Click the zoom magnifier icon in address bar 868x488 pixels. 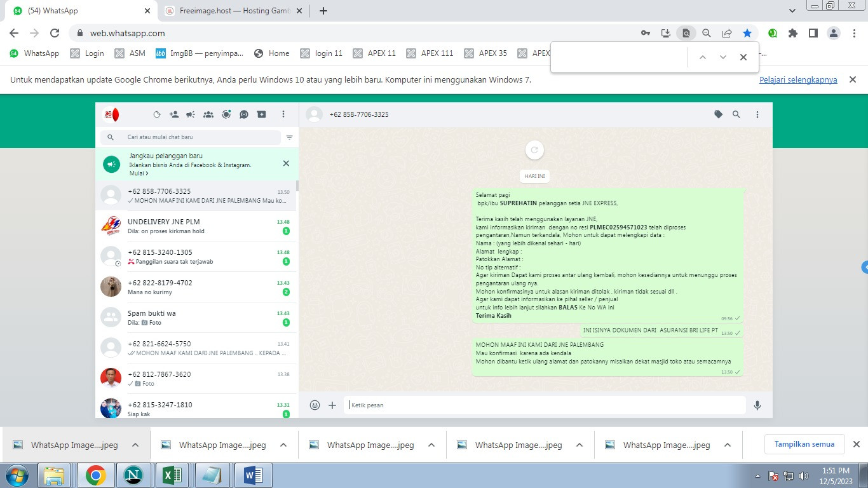(x=706, y=33)
